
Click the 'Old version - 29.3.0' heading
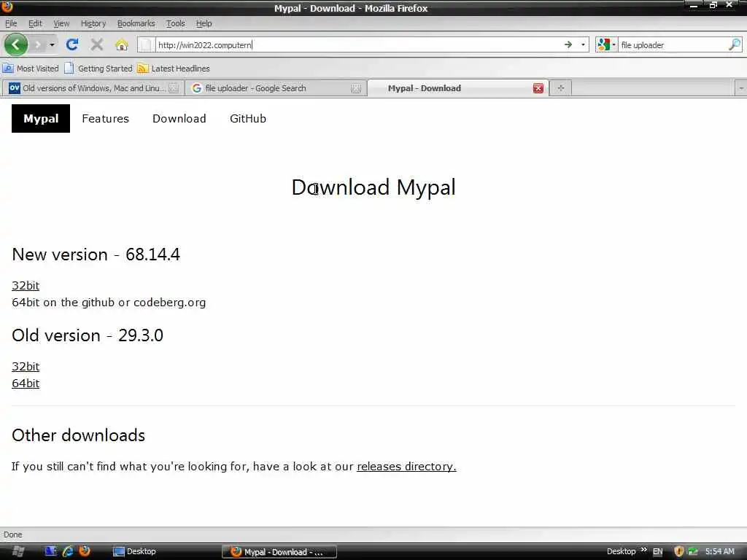coord(88,335)
